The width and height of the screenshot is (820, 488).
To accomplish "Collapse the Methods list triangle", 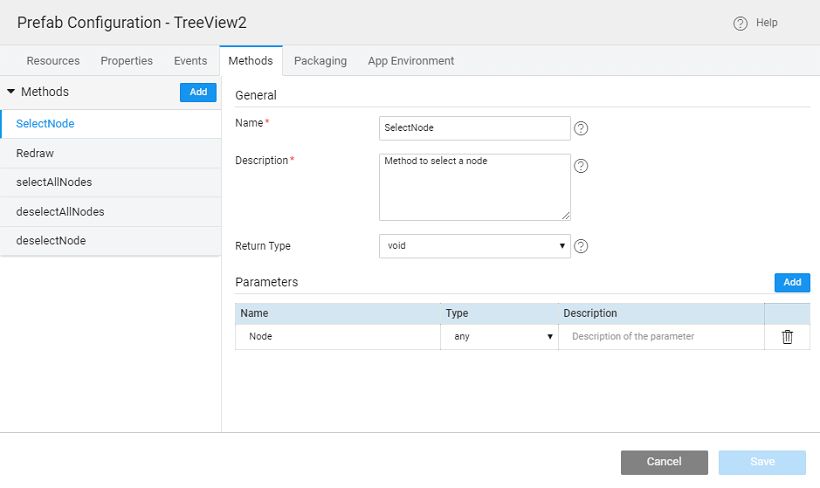I will [11, 92].
